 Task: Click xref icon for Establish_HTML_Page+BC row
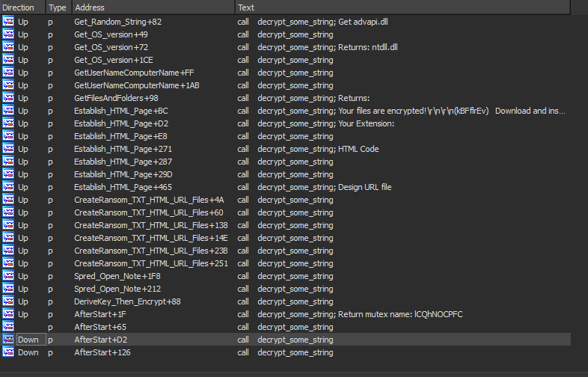coord(8,111)
